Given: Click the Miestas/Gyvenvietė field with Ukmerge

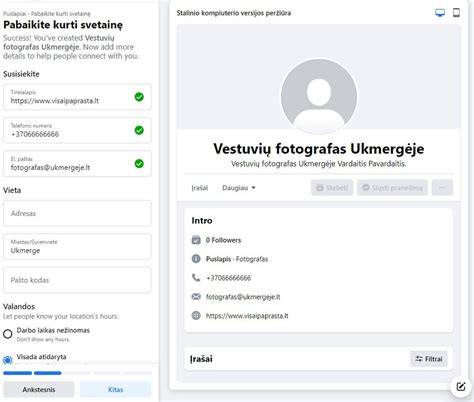Looking at the screenshot, I should 77,247.
